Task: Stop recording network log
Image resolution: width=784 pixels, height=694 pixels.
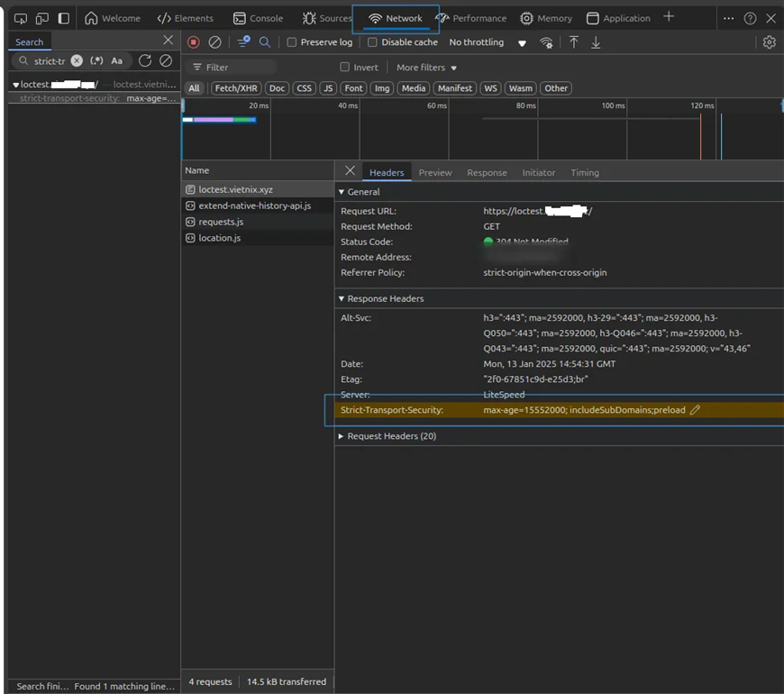Action: (194, 42)
